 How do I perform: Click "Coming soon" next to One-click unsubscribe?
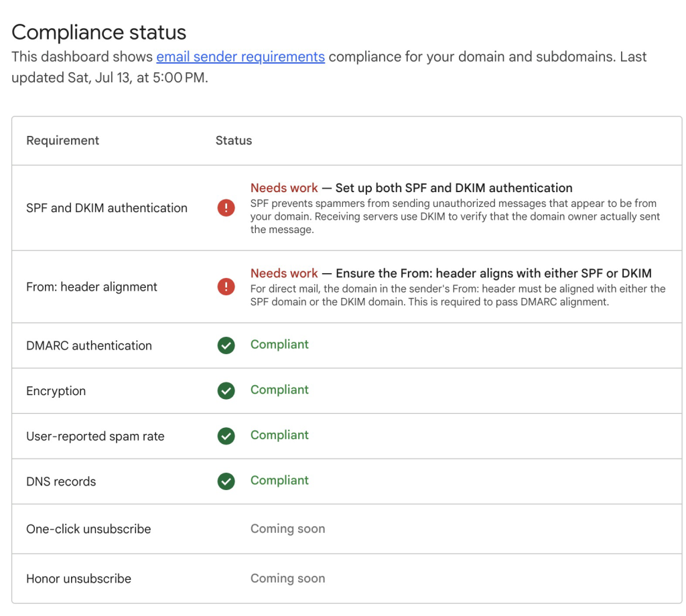point(287,529)
